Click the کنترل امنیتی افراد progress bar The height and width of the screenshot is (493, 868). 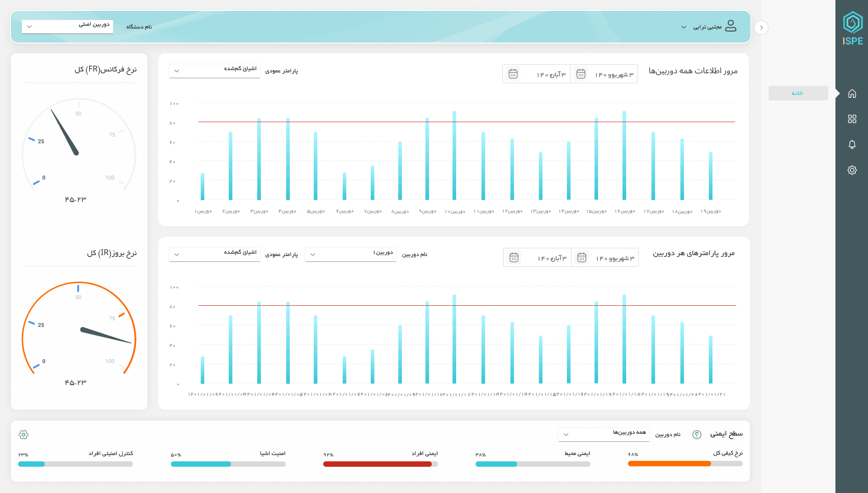75,464
